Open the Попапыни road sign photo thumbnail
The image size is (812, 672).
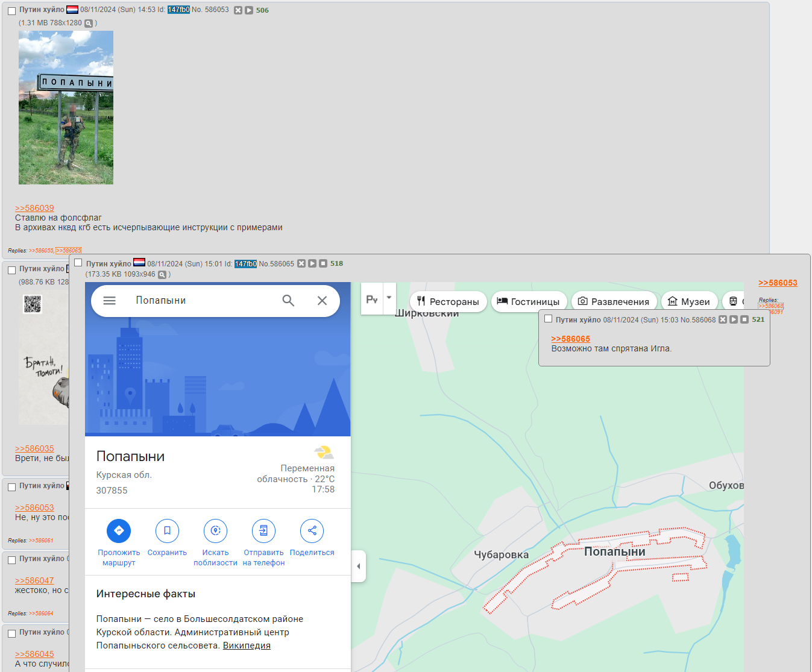click(66, 108)
